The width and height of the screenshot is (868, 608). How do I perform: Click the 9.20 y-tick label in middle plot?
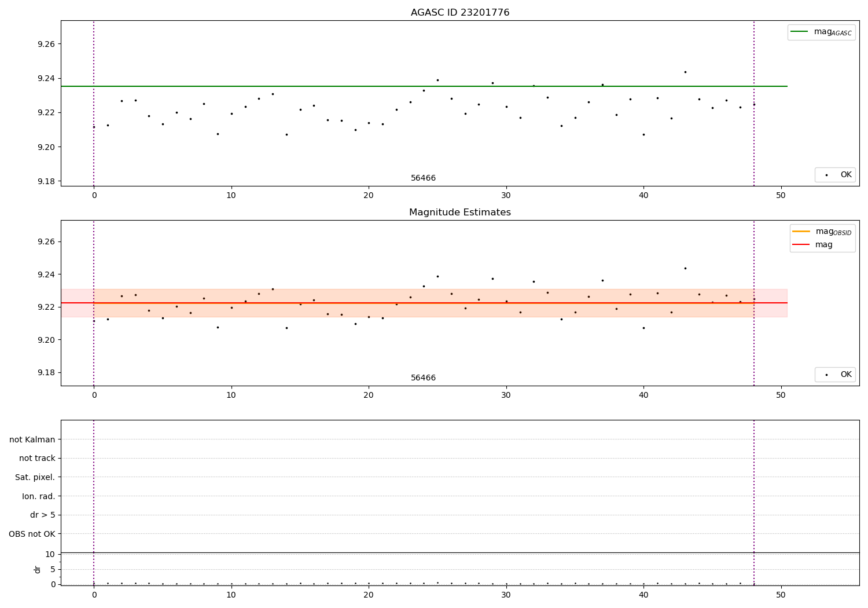pyautogui.click(x=45, y=340)
